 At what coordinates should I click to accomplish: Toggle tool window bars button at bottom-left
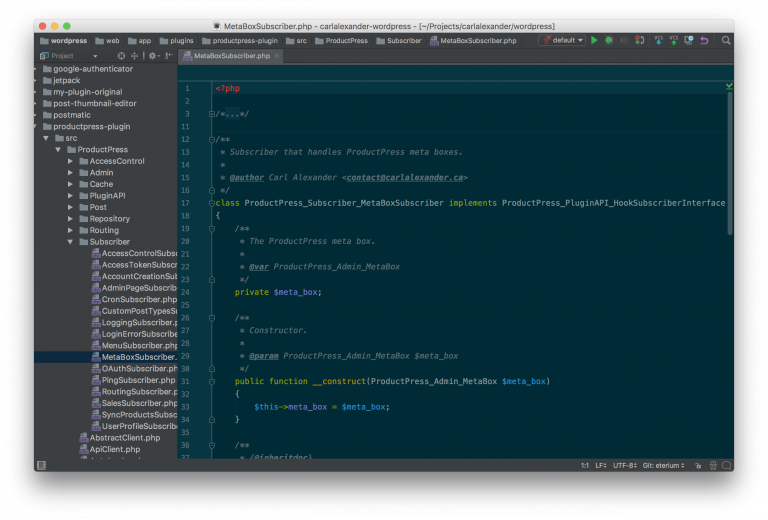pos(41,465)
